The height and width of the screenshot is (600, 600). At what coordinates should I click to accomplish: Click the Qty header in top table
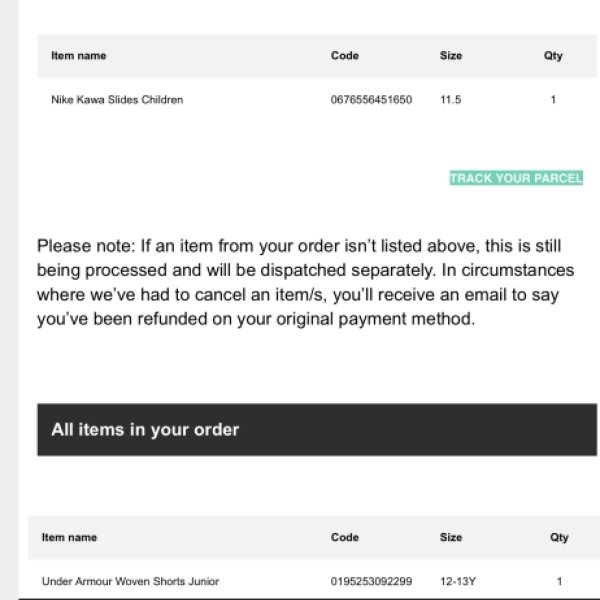pos(553,56)
